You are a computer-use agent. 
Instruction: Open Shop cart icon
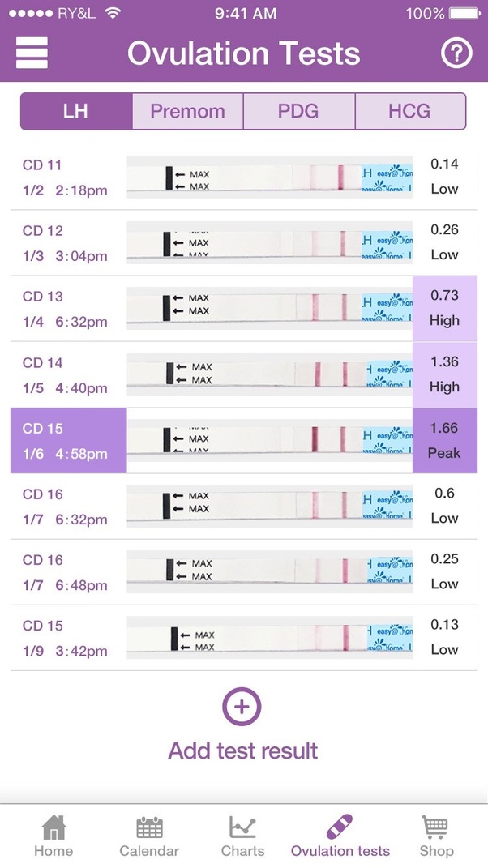434,827
